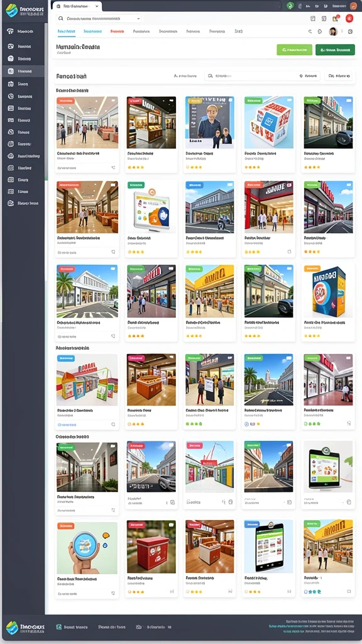Toggle checkbox icon on the red gift box card

coord(172,591)
